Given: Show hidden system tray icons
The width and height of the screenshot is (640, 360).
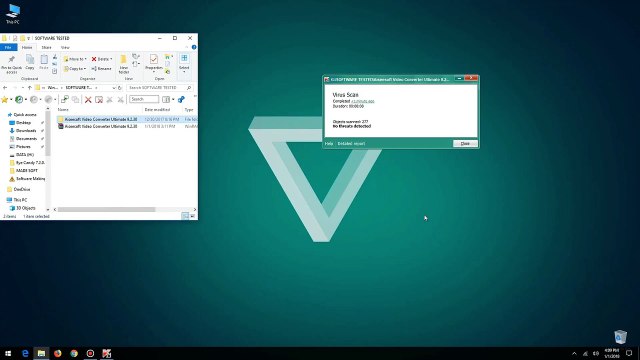Looking at the screenshot, I should [574, 353].
